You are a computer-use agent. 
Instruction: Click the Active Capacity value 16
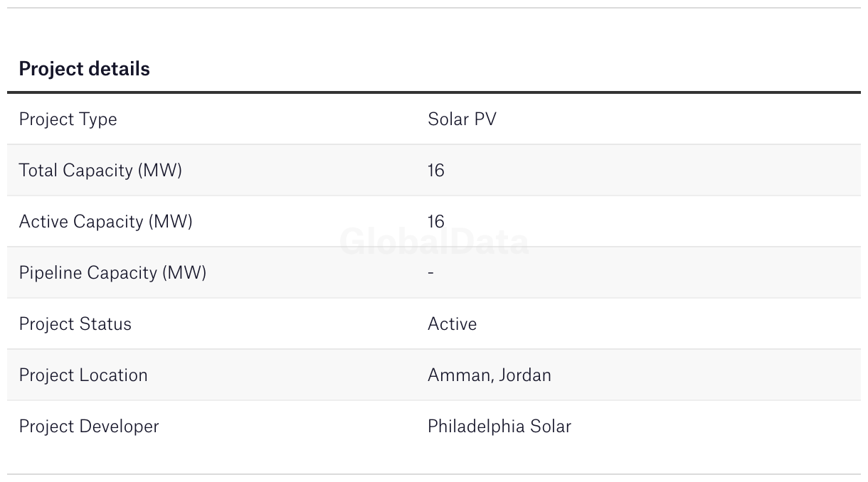pos(435,222)
